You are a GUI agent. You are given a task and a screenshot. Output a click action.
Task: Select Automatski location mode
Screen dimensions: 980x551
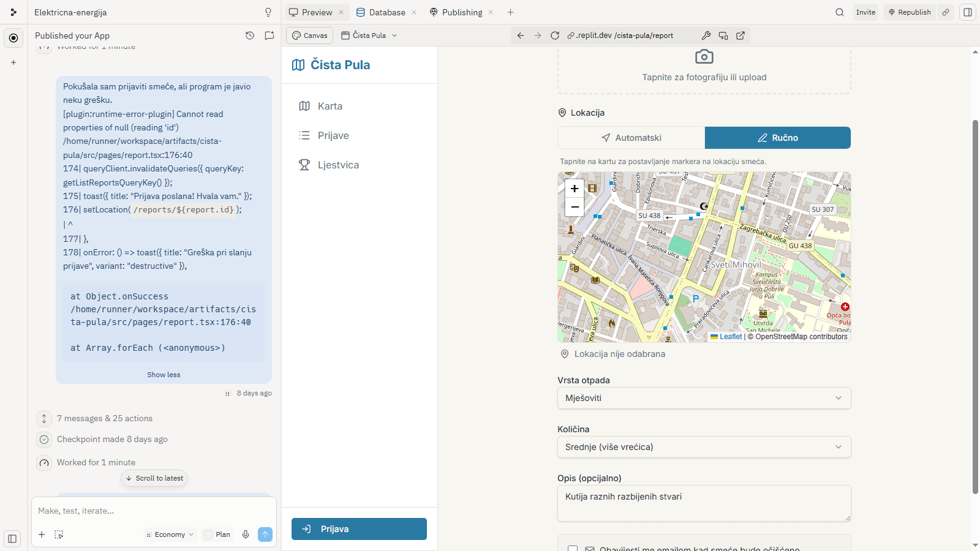click(631, 138)
